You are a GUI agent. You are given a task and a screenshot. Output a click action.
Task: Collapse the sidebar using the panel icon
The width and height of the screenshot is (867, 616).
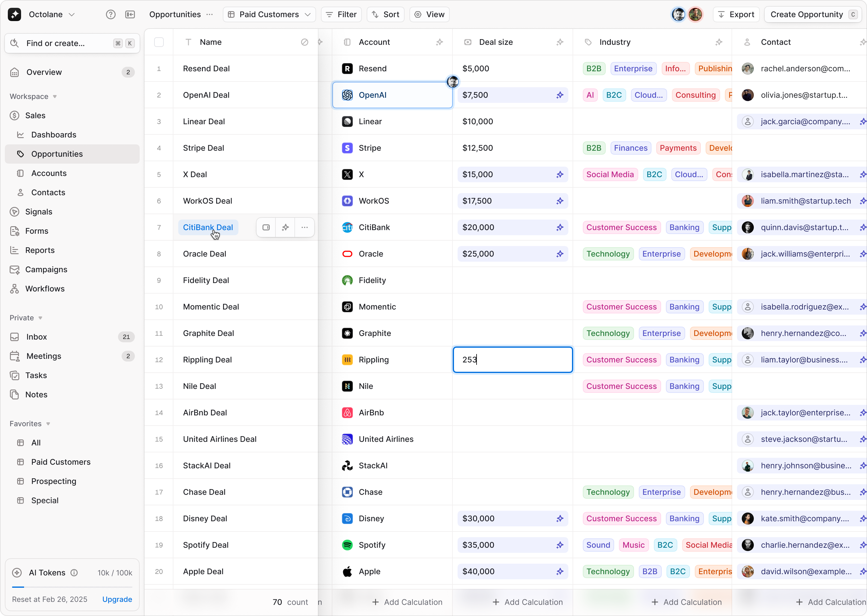(130, 14)
